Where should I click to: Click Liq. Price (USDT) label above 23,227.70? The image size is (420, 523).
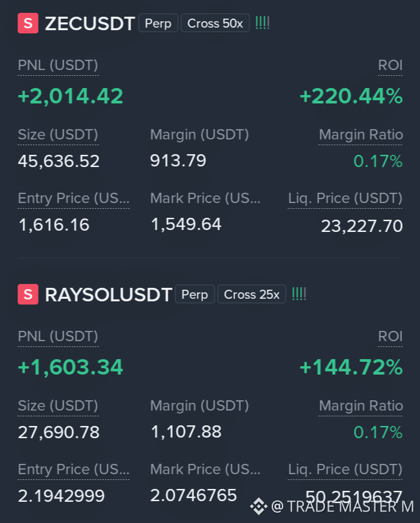345,199
